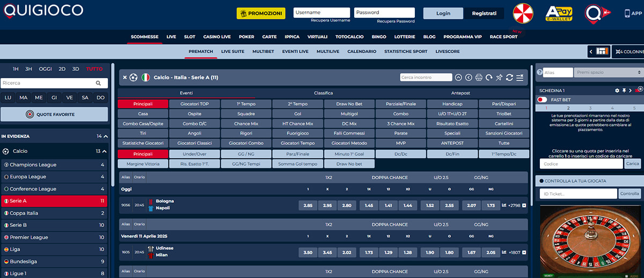Collapse the Calcio sport section

point(106,151)
